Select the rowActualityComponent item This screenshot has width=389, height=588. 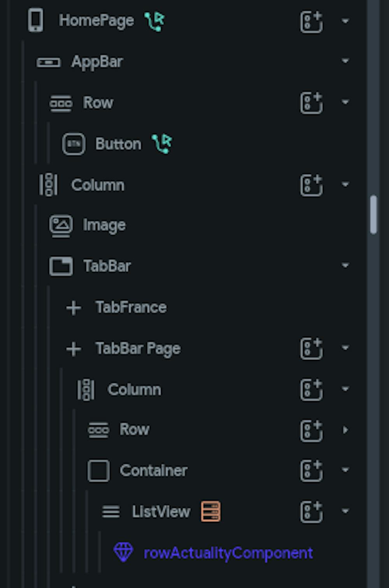[228, 553]
